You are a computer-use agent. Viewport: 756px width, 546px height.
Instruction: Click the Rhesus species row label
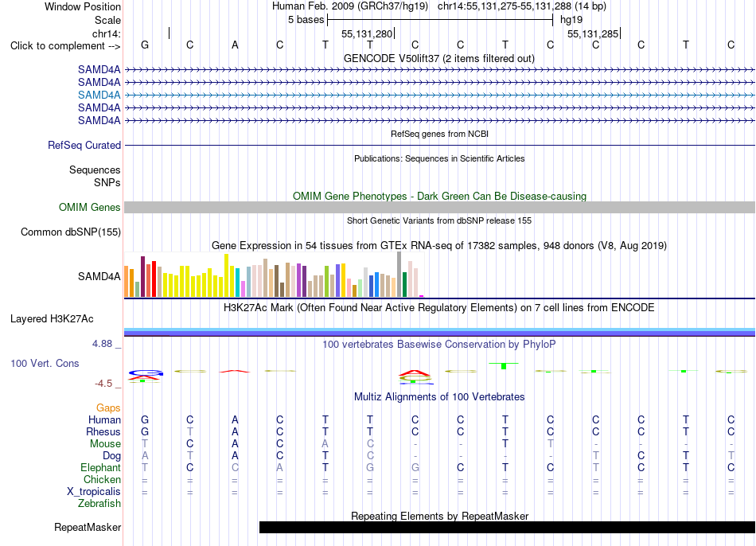tap(103, 431)
